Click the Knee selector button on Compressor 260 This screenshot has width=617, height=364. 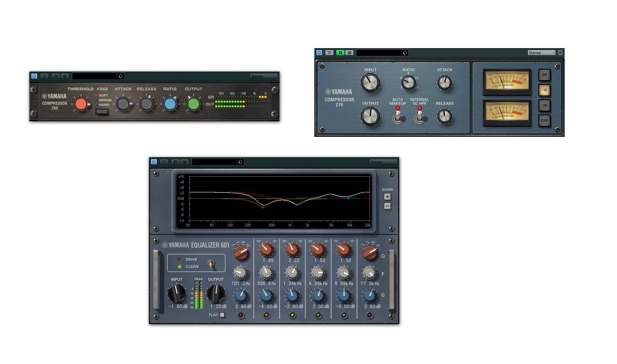(102, 112)
